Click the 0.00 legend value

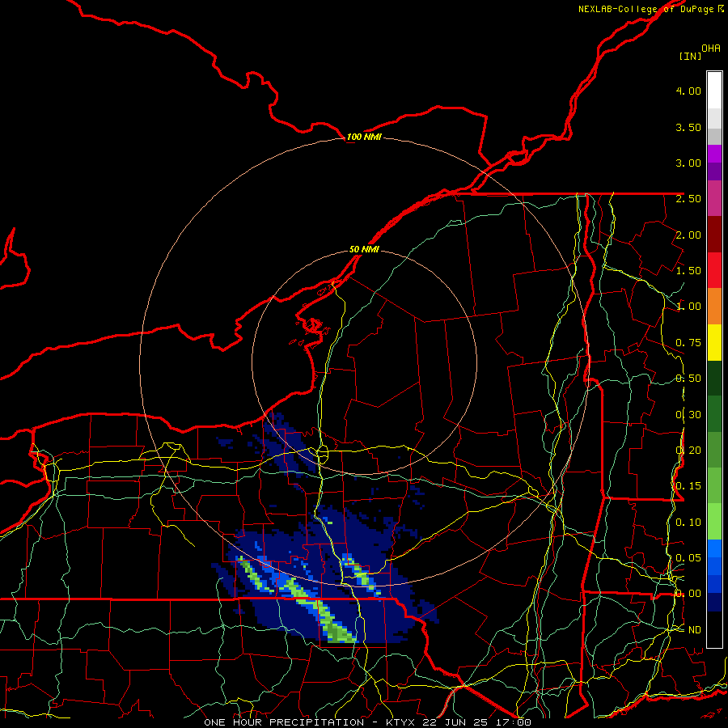[x=688, y=594]
